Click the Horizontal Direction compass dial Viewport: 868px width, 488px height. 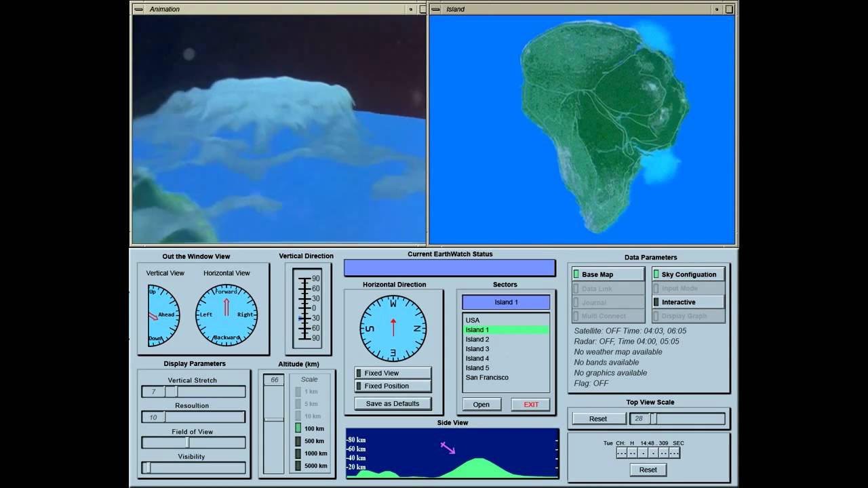(393, 328)
